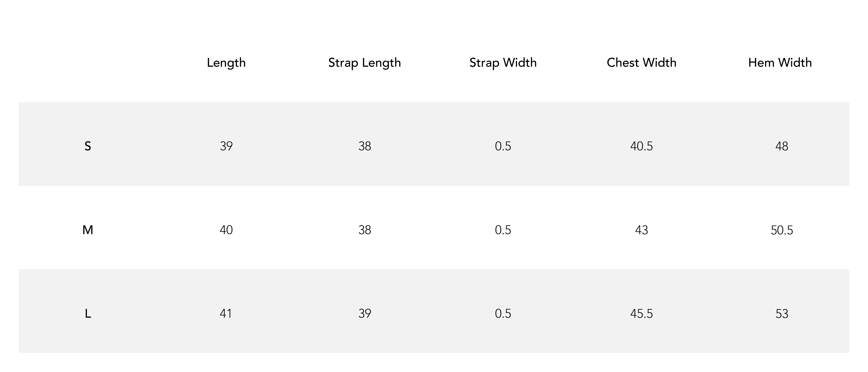Click the Length value 40 for size M
Image resolution: width=868 pixels, height=372 pixels.
226,230
